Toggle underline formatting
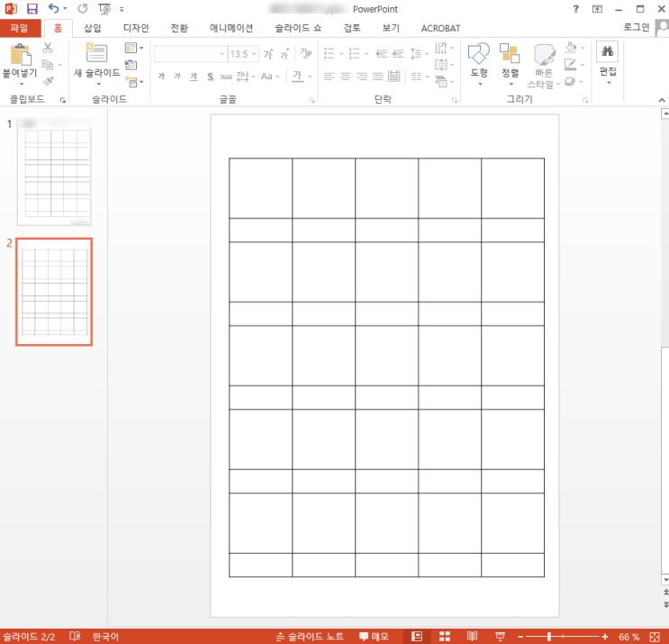Screen dimensions: 669x644 194,77
